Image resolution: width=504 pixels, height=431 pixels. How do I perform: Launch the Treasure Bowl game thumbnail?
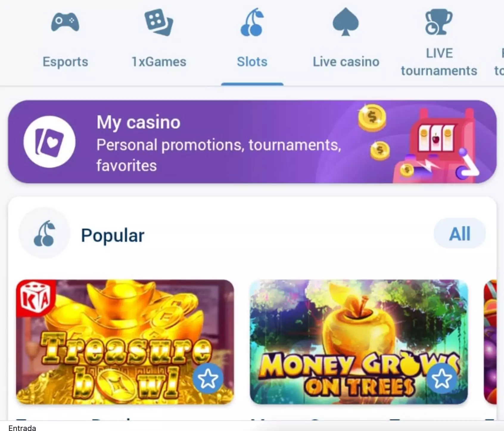125,342
